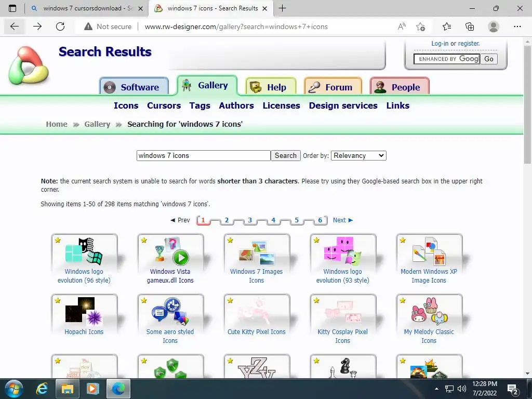Open File Explorer from taskbar
The width and height of the screenshot is (532, 399).
[67, 389]
